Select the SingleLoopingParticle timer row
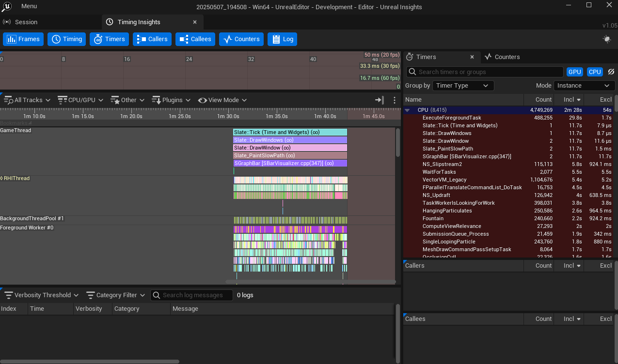 coord(508,242)
